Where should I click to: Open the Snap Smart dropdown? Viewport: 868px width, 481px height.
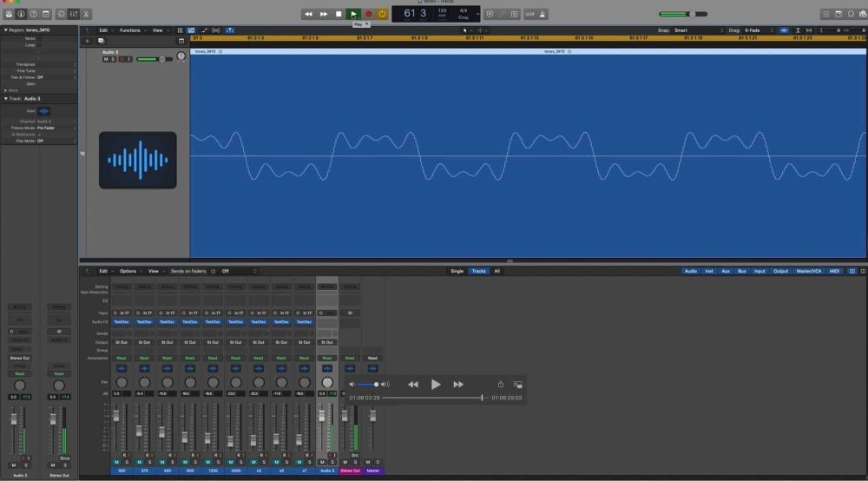click(x=699, y=30)
